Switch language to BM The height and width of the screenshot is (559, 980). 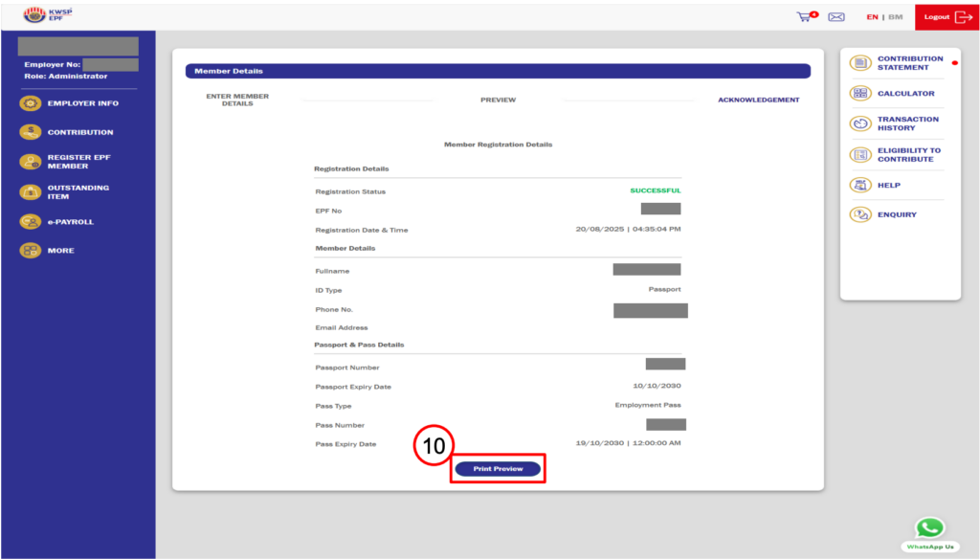pyautogui.click(x=896, y=17)
